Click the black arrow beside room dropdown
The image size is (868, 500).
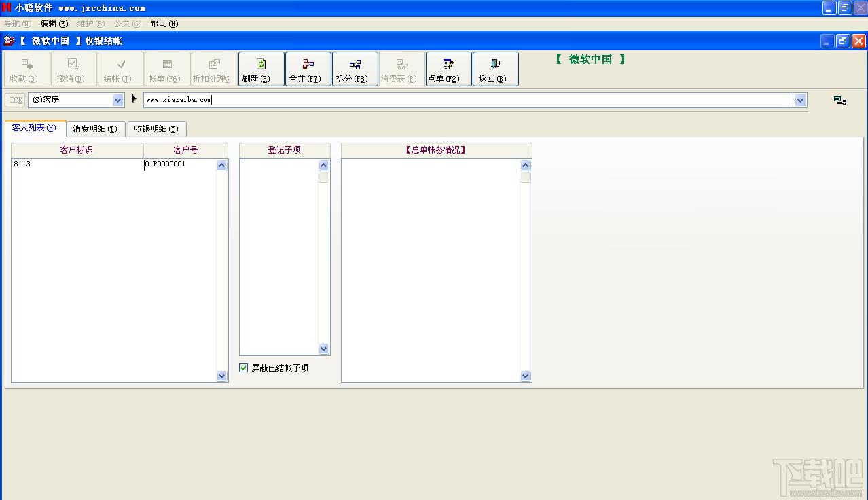(134, 99)
